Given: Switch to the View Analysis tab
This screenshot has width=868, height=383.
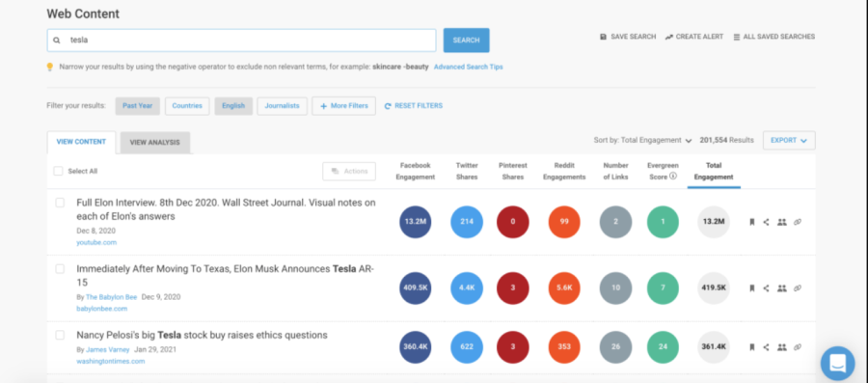Looking at the screenshot, I should click(x=155, y=142).
